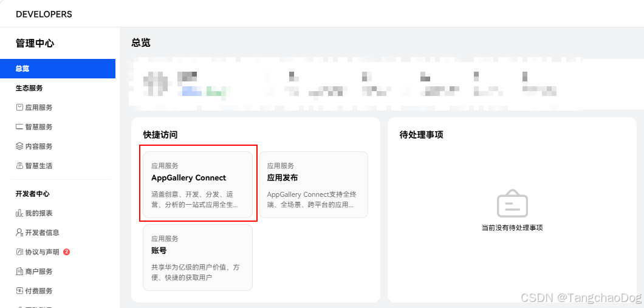Select 总览 in the sidebar
The width and height of the screenshot is (644, 308).
click(58, 69)
